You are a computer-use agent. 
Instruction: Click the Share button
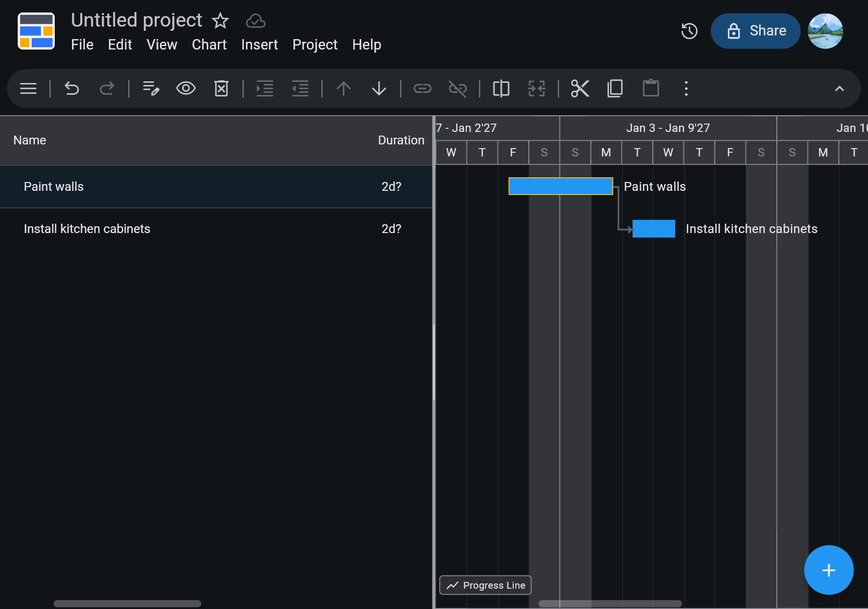tap(755, 31)
